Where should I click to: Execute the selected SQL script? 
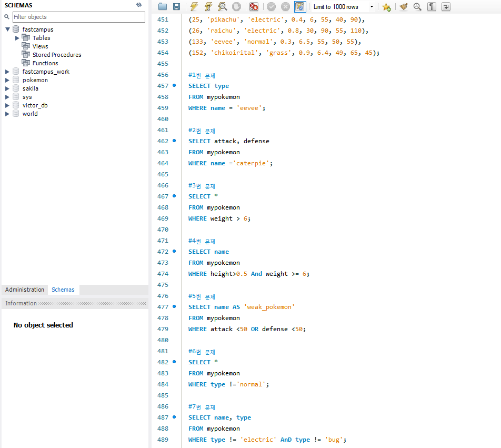tap(194, 6)
